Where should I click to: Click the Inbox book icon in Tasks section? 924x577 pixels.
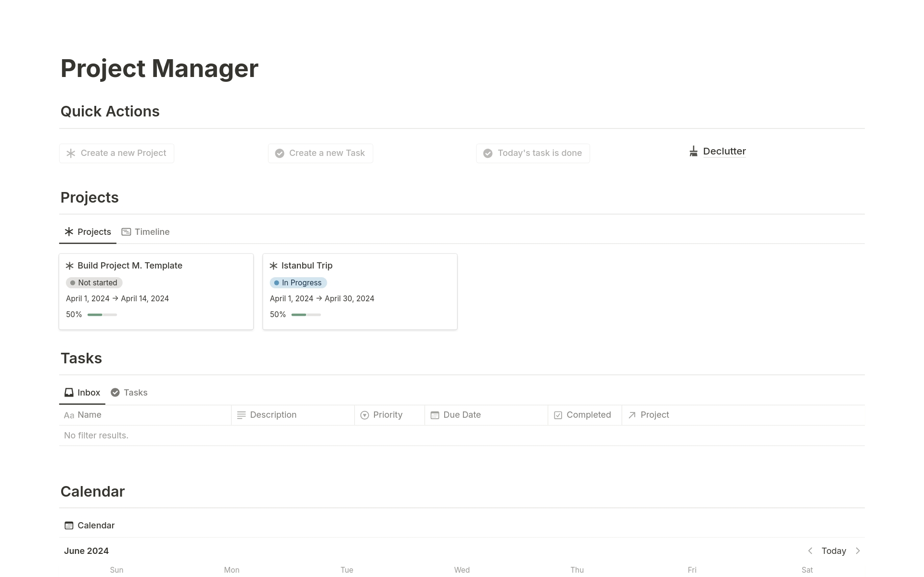[x=69, y=392]
